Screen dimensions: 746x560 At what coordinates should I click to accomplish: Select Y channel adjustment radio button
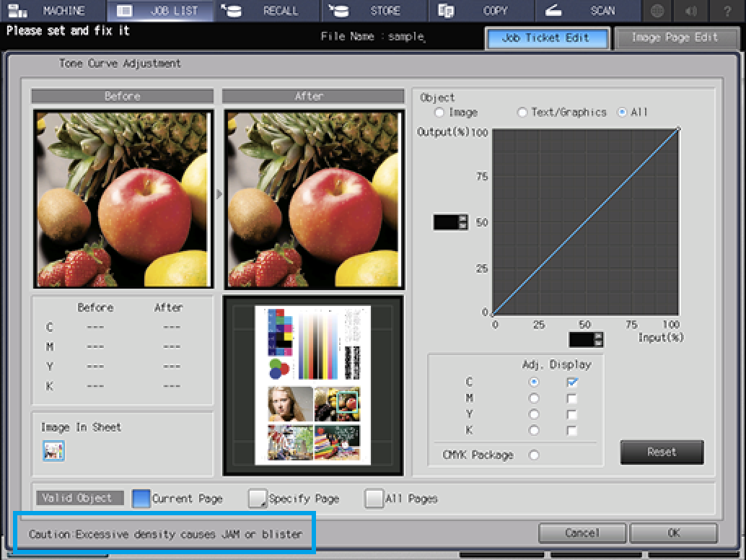pyautogui.click(x=534, y=414)
